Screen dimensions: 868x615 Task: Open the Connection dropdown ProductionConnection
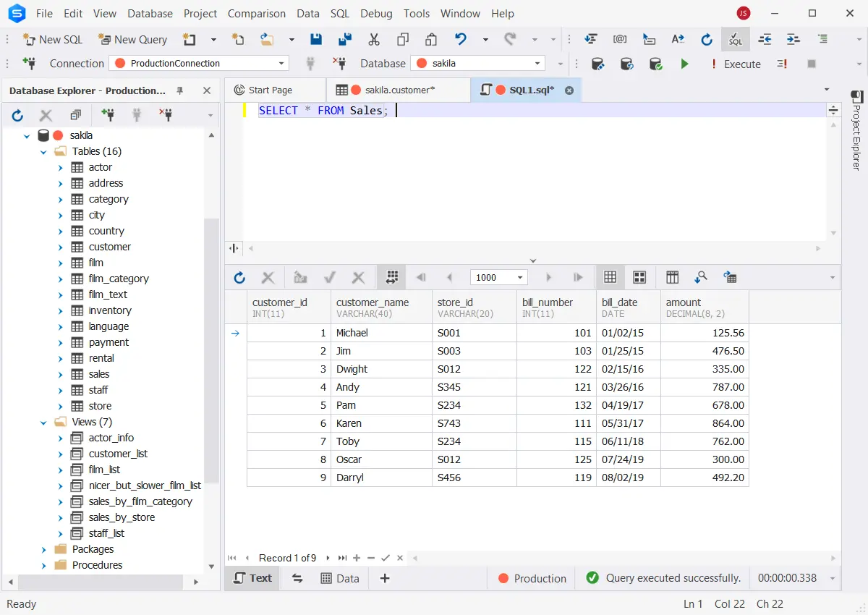199,64
